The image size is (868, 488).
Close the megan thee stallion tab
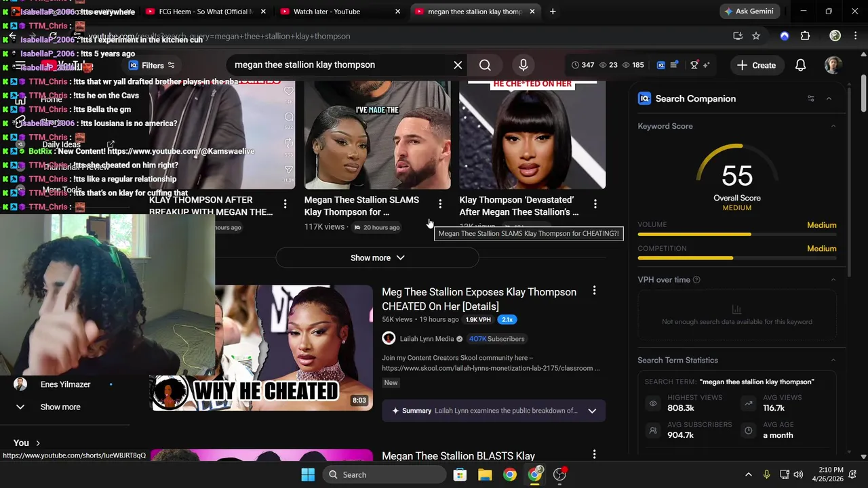pyautogui.click(x=532, y=12)
